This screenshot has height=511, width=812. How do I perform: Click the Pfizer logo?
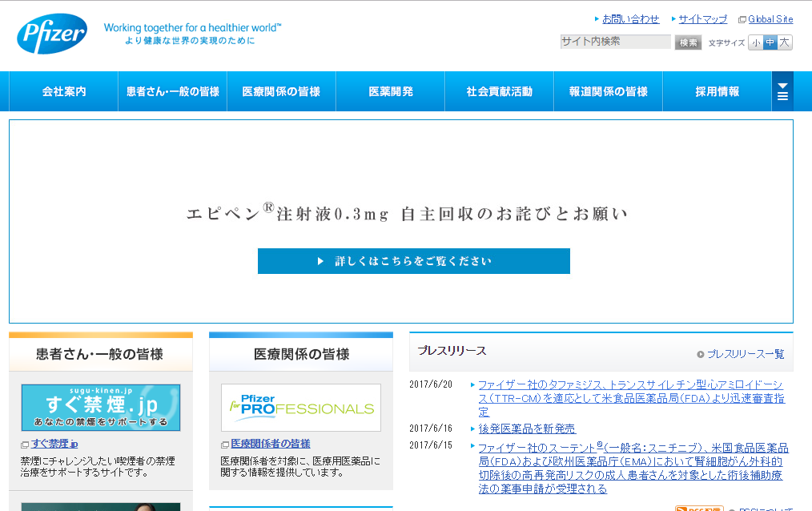52,34
